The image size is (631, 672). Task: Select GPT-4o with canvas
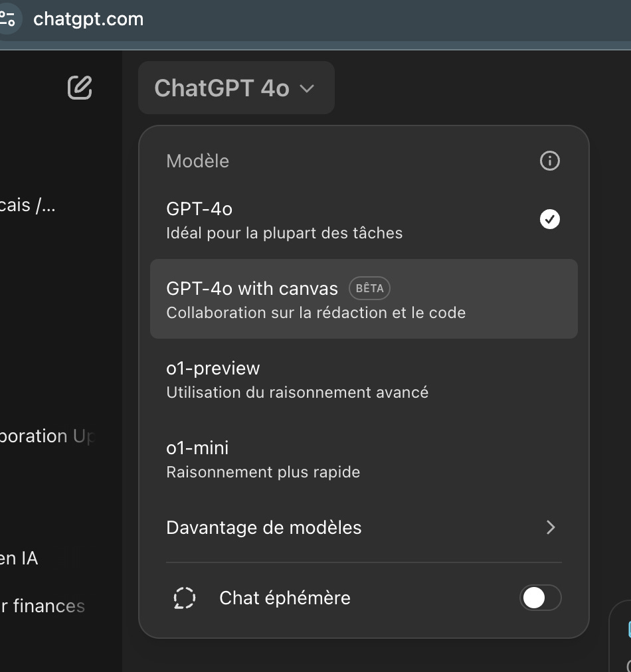click(364, 299)
